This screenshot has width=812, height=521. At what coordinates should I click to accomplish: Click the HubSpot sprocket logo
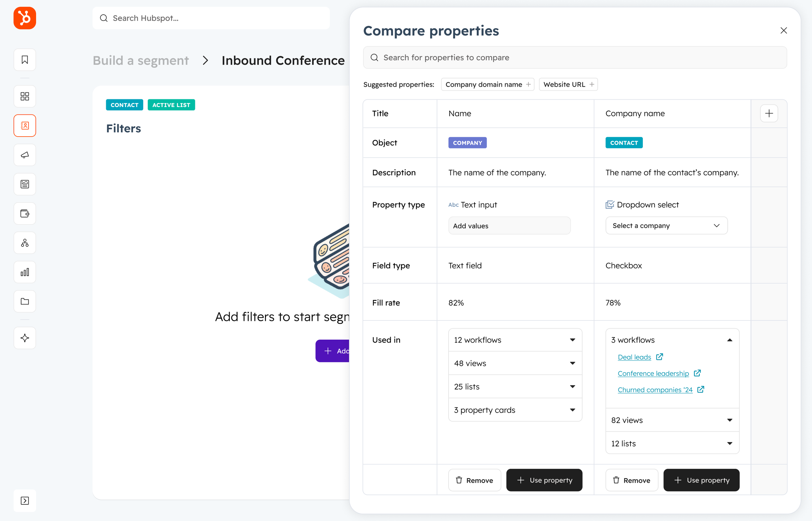coord(25,18)
